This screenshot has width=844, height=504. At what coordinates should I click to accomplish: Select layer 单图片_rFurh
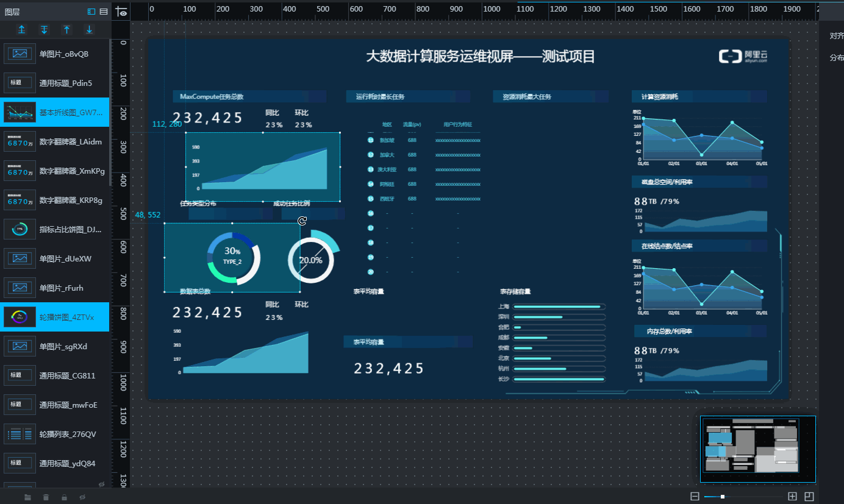(55, 288)
